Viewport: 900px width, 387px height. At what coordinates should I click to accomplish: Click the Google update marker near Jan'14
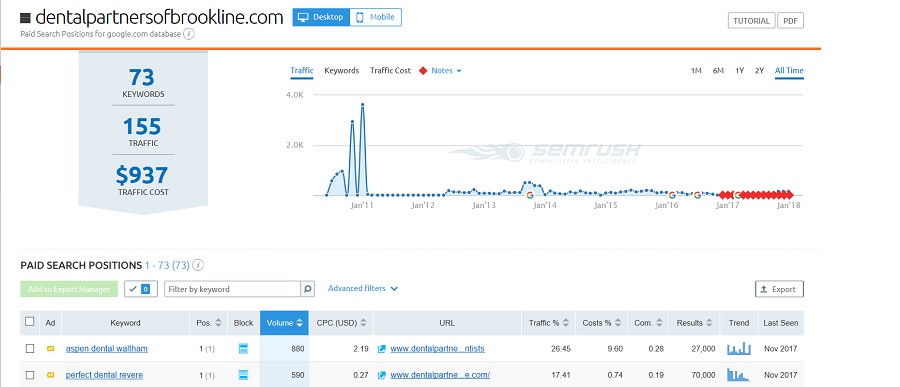click(x=529, y=195)
